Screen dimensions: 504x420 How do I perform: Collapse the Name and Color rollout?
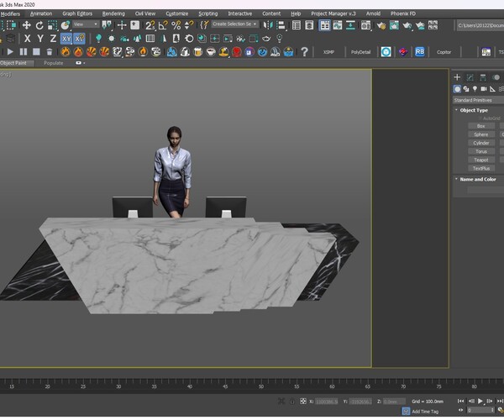pyautogui.click(x=478, y=179)
